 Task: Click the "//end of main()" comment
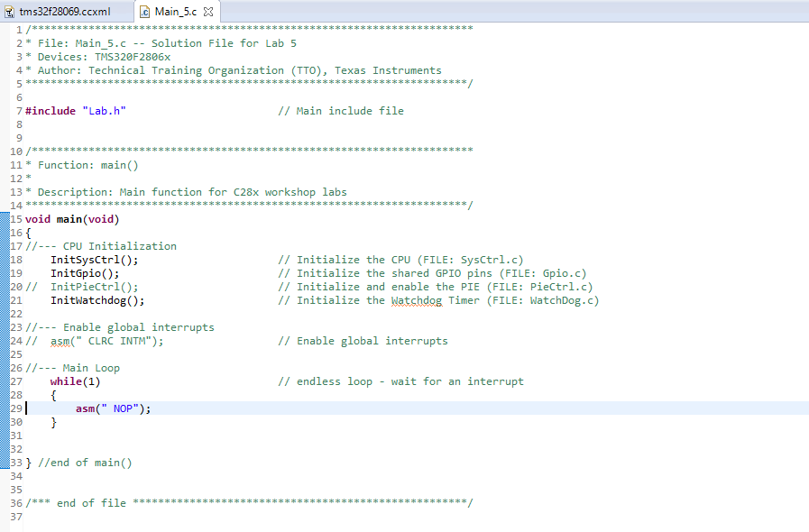pyautogui.click(x=85, y=463)
